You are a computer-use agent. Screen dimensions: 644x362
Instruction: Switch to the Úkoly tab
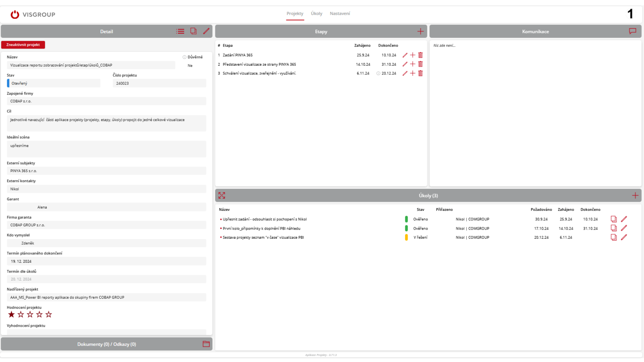(x=316, y=14)
